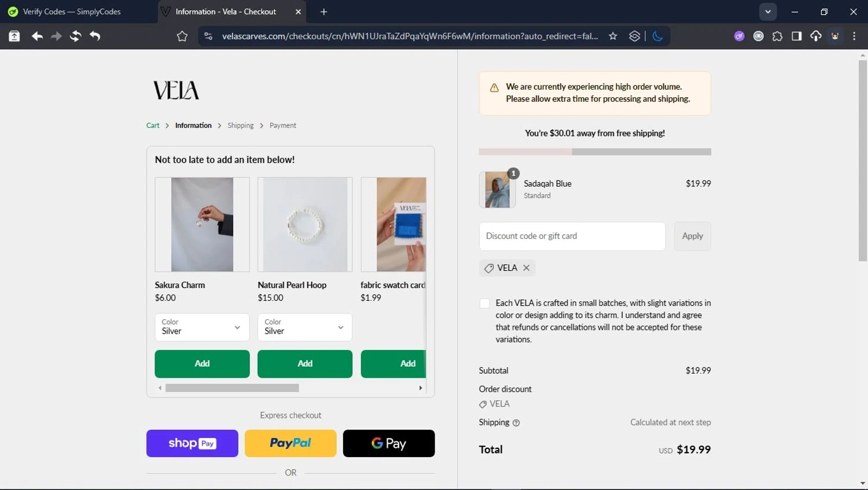Click Sadaqah Blue item thumbnail

click(x=498, y=190)
